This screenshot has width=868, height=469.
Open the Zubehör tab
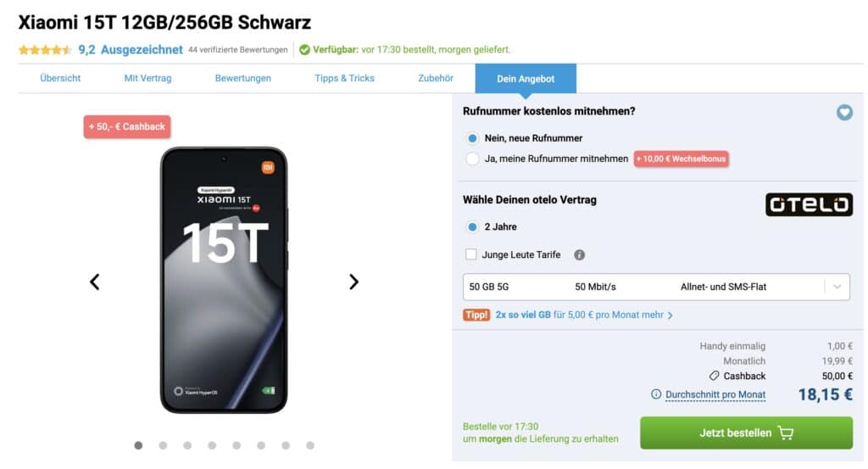436,78
